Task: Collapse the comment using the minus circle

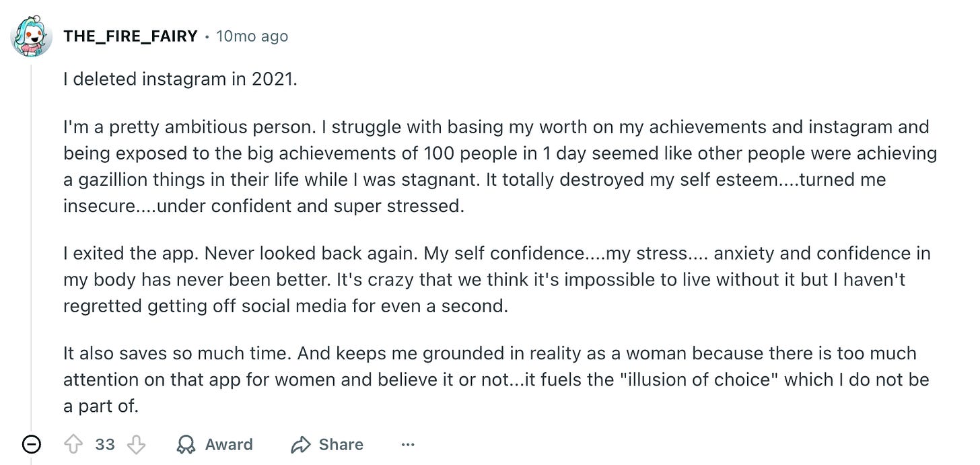Action: [x=31, y=444]
